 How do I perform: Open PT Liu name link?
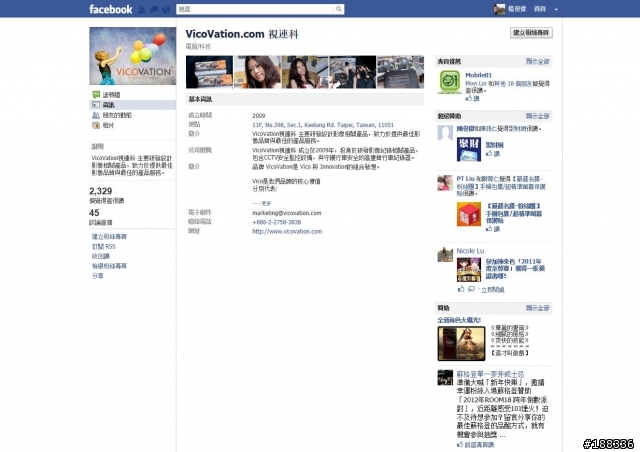tap(465, 179)
